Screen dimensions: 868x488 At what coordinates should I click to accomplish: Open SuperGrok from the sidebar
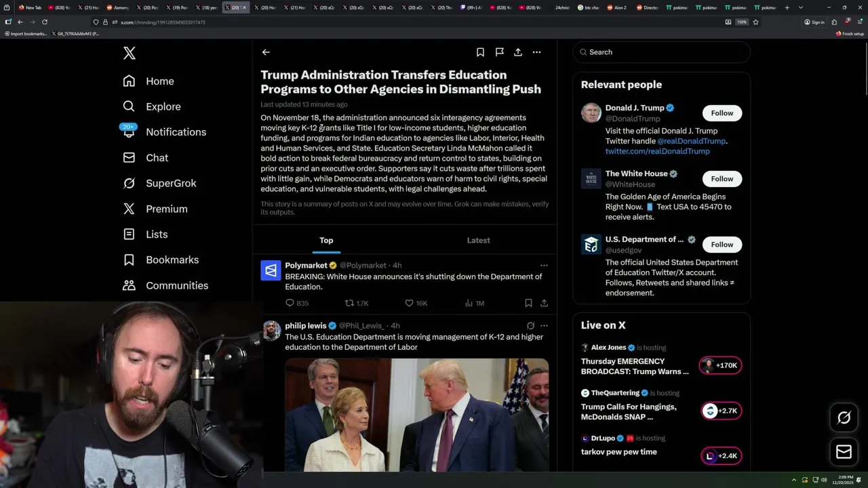click(160, 183)
